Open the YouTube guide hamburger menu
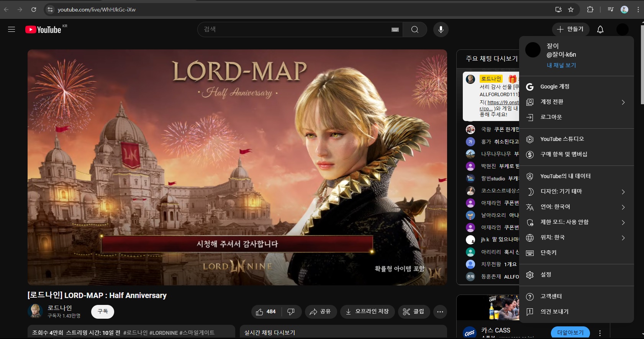644x339 pixels. (x=11, y=29)
